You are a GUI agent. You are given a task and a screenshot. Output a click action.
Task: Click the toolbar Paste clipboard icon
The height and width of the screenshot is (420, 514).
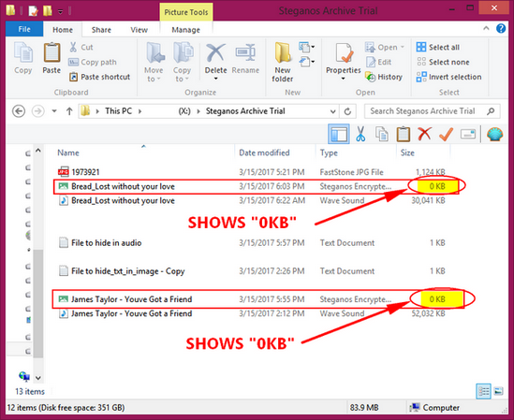click(404, 134)
